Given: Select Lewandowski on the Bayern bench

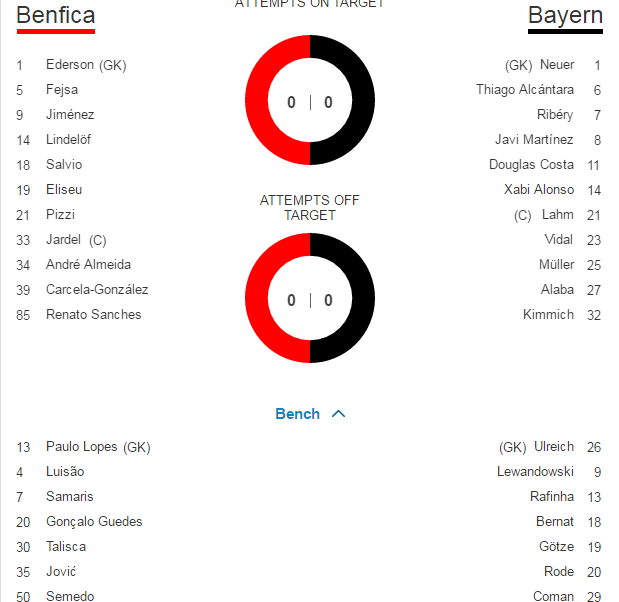Looking at the screenshot, I should click(535, 472).
